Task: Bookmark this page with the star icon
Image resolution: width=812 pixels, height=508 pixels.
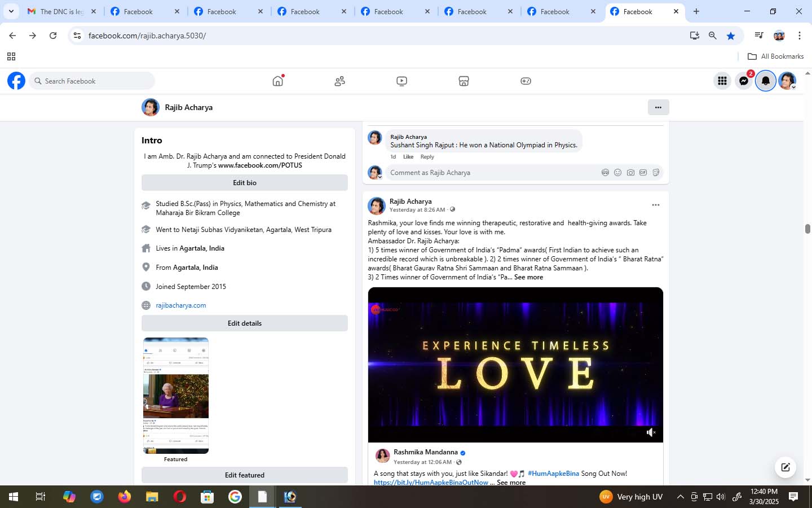Action: [731, 36]
